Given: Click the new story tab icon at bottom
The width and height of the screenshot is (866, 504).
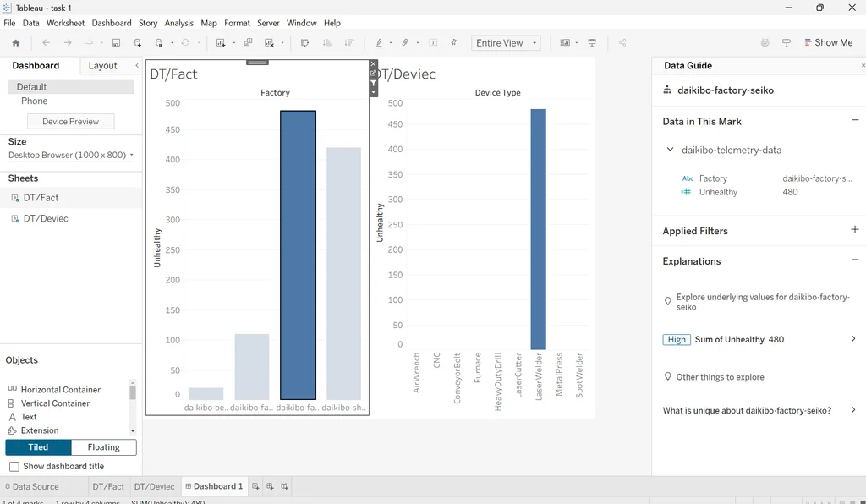Looking at the screenshot, I should coord(284,486).
